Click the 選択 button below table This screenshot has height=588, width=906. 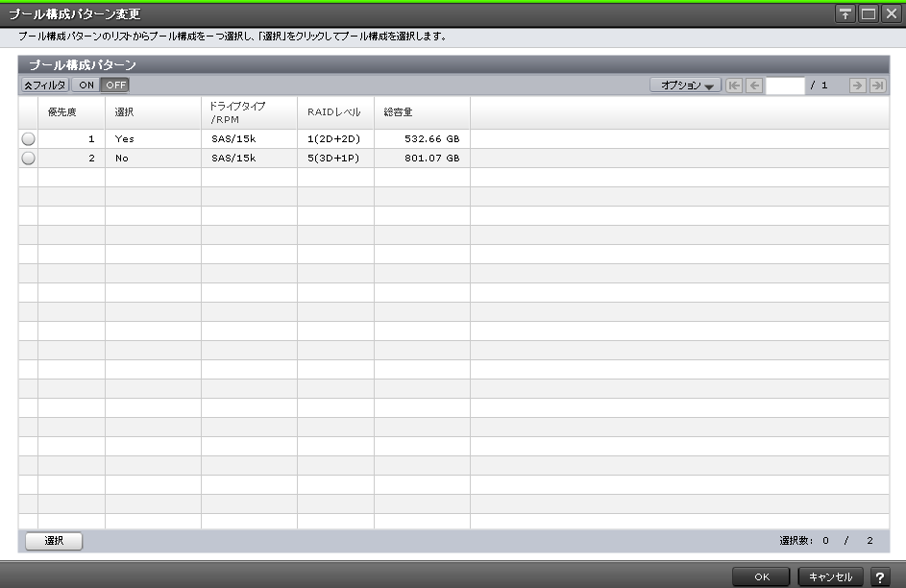[x=54, y=541]
